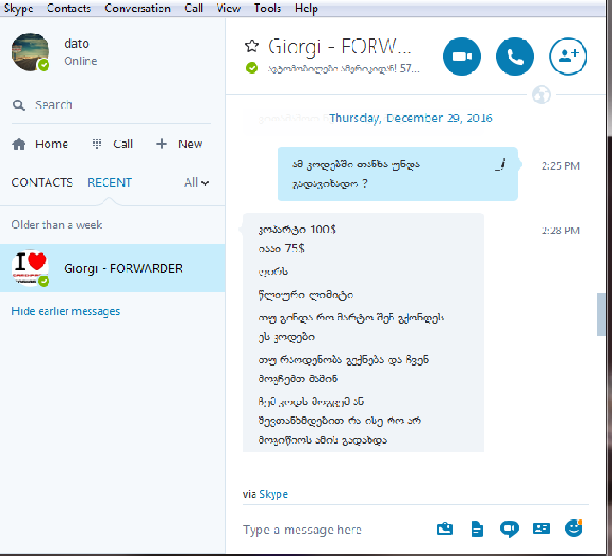Viewport: 612px width, 556px height.
Task: Click Hide earlier messages link
Action: 66,311
